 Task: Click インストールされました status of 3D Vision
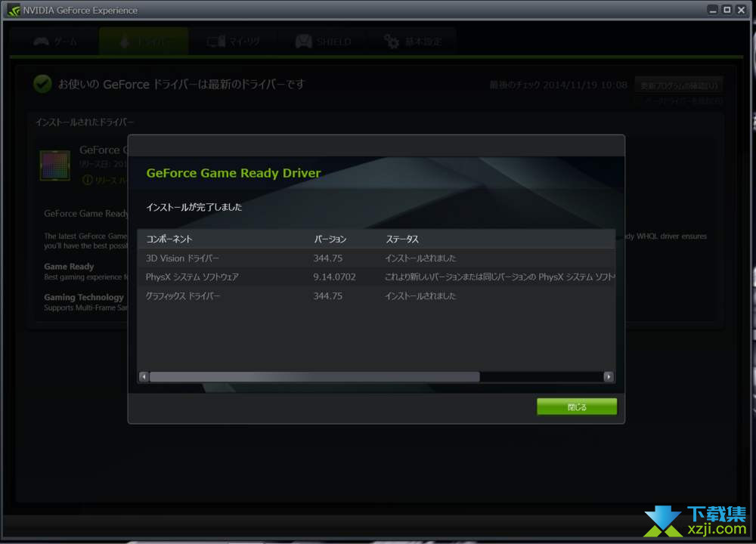click(420, 258)
